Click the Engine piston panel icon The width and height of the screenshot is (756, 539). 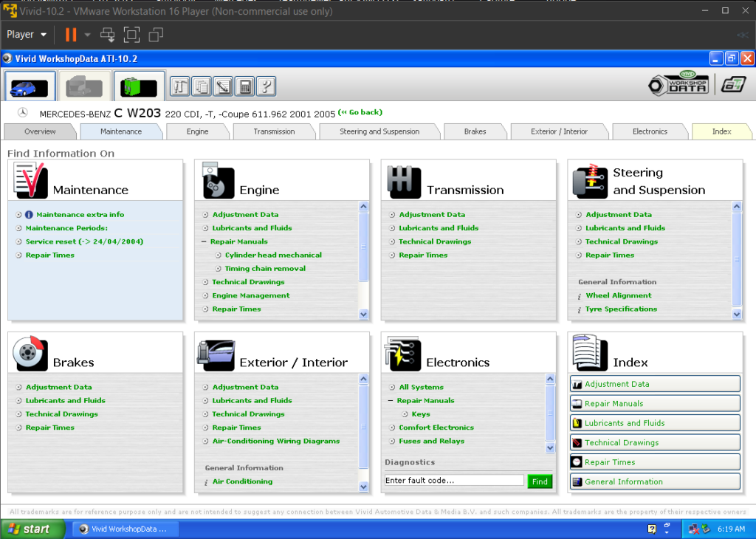pyautogui.click(x=218, y=180)
